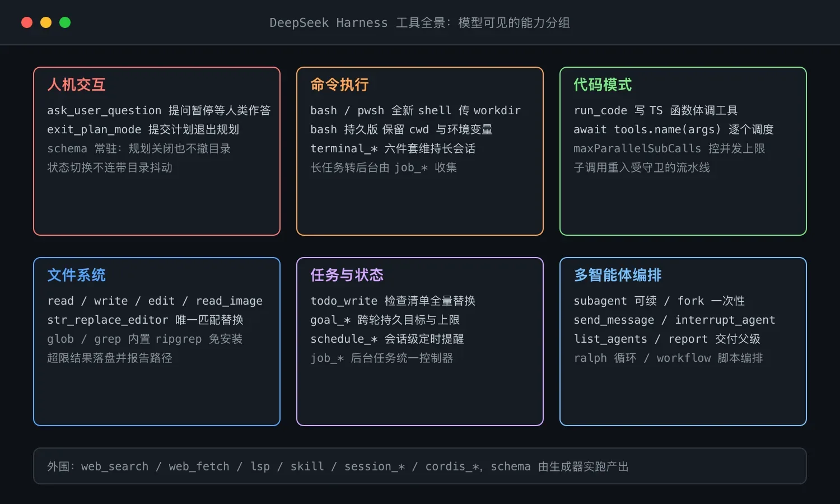This screenshot has width=840, height=504.
Task: Select the "多智能体编排" card heading
Action: (x=618, y=275)
